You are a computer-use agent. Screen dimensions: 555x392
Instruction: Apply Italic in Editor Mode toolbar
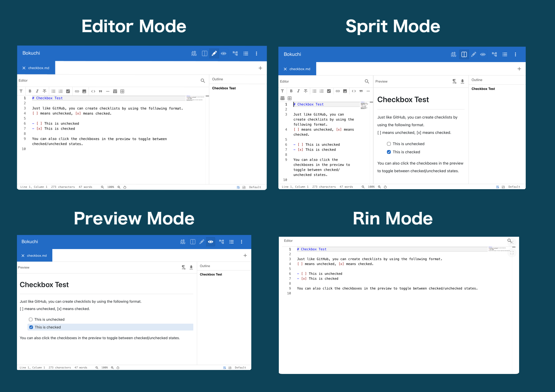tap(37, 91)
